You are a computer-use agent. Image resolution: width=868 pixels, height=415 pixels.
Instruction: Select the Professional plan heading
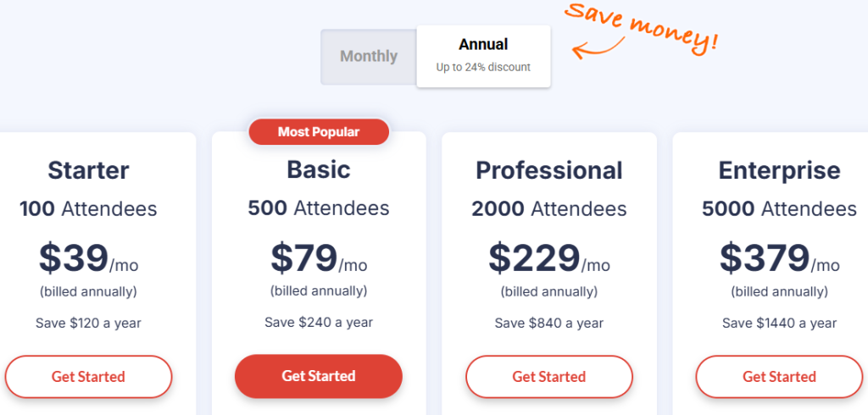(x=549, y=170)
